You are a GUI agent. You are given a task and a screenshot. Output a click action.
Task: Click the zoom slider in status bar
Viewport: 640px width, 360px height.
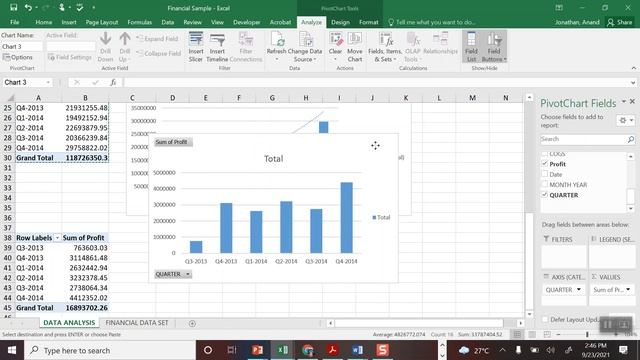click(587, 334)
